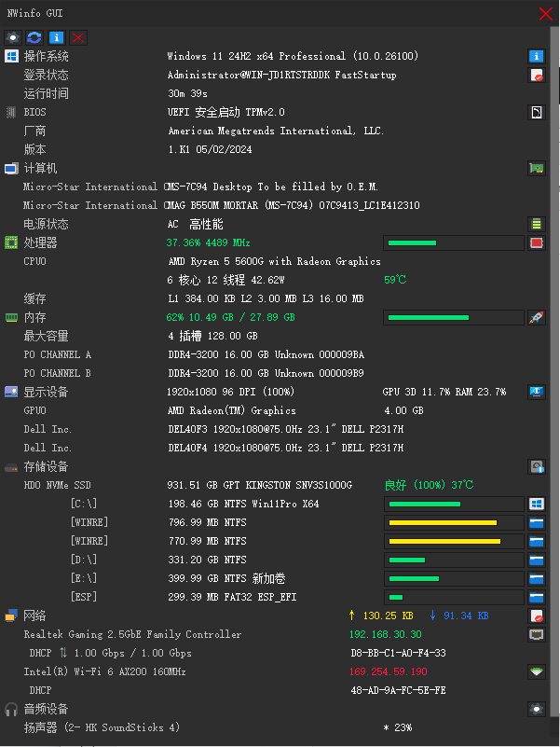
Task: Open folder icon for E:\ drive
Action: pos(537,578)
